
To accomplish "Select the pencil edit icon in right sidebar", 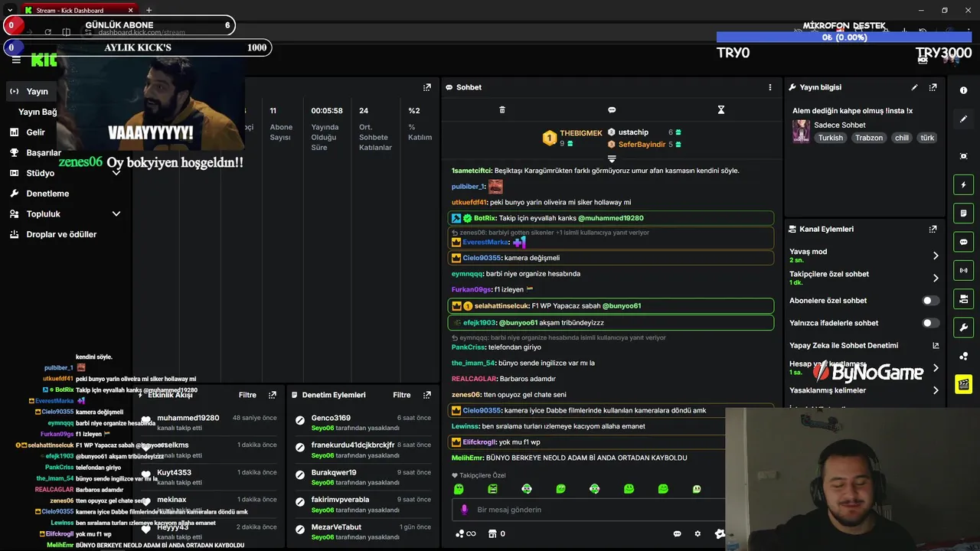I will 963,119.
